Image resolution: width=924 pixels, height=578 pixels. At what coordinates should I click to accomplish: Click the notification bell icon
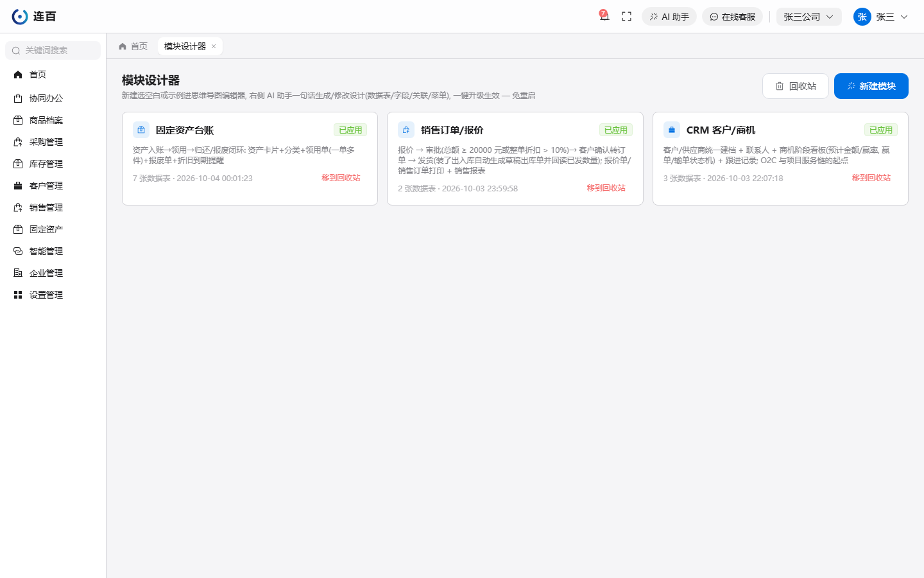604,17
